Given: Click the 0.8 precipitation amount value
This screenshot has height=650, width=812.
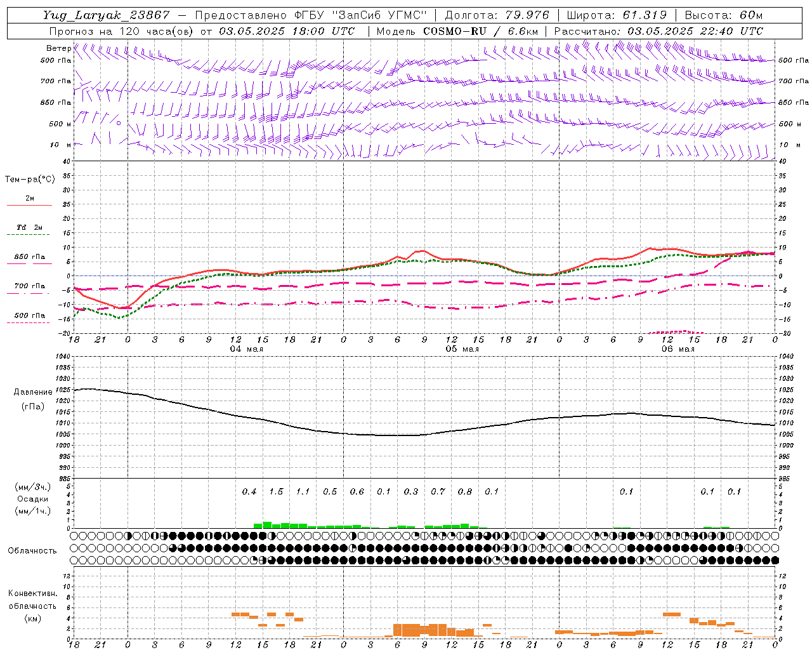Looking at the screenshot, I should tap(465, 491).
